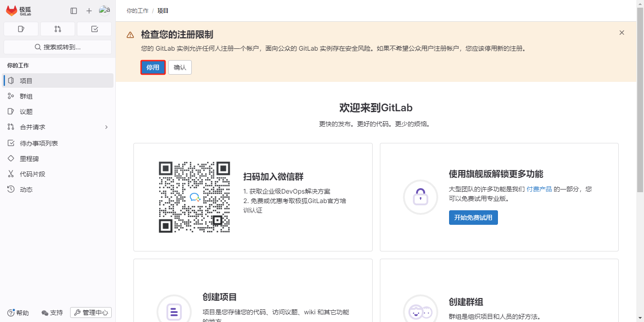Screen dimensions: 644x322
Task: Expand the 合并请求 chevron in sidebar
Action: (x=106, y=127)
